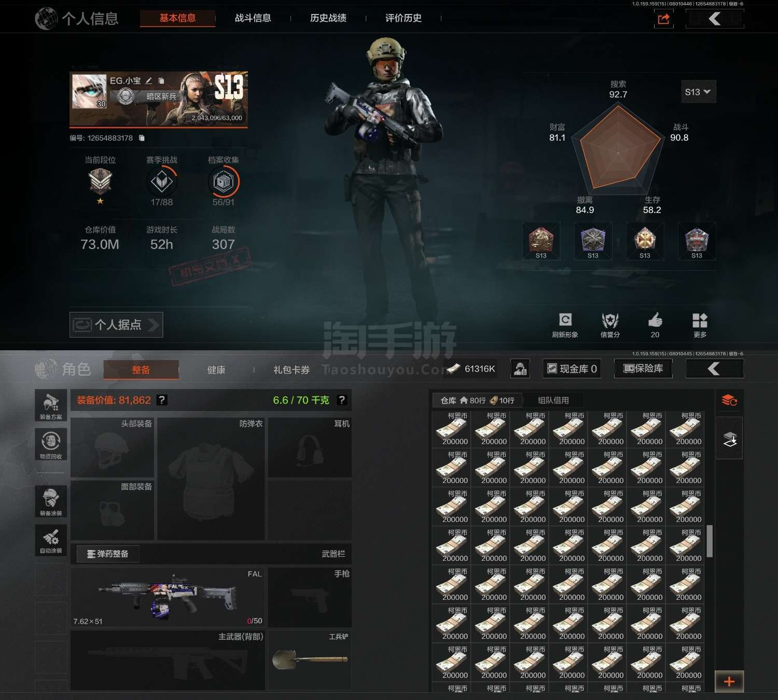Select the 礼包卡券 tab

point(291,370)
